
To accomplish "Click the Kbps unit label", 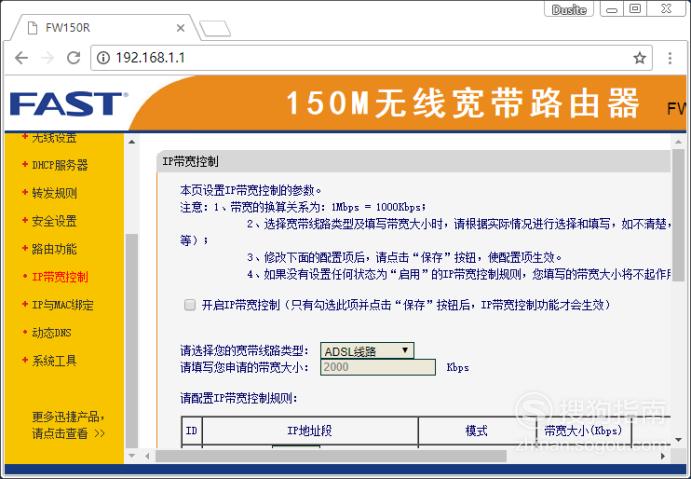I will click(457, 367).
